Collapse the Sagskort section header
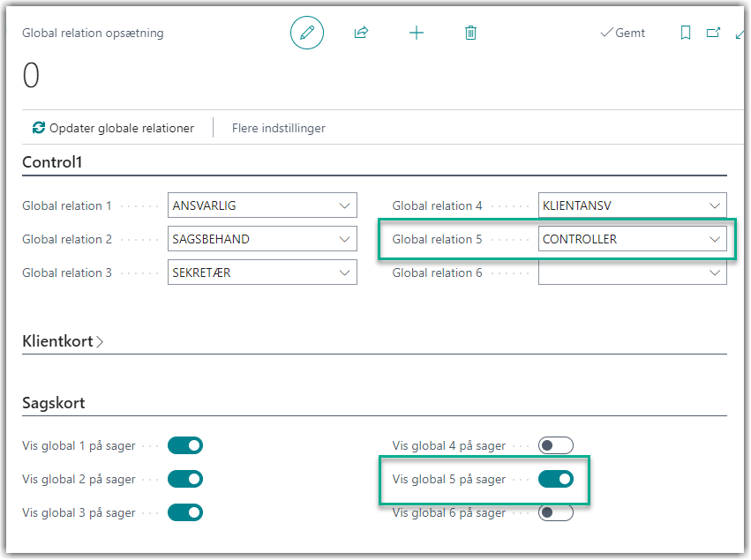This screenshot has width=751, height=560. click(54, 403)
